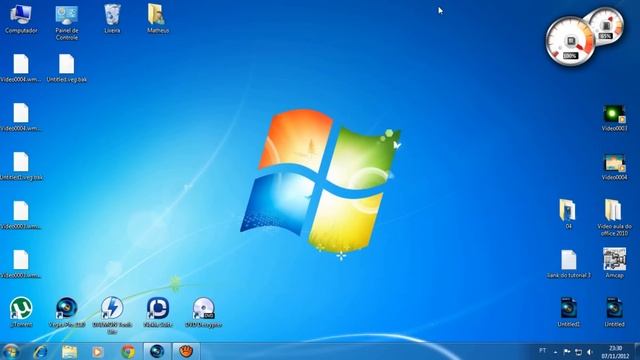The width and height of the screenshot is (640, 360).
Task: Click the network tray icon
Action: pos(578,352)
